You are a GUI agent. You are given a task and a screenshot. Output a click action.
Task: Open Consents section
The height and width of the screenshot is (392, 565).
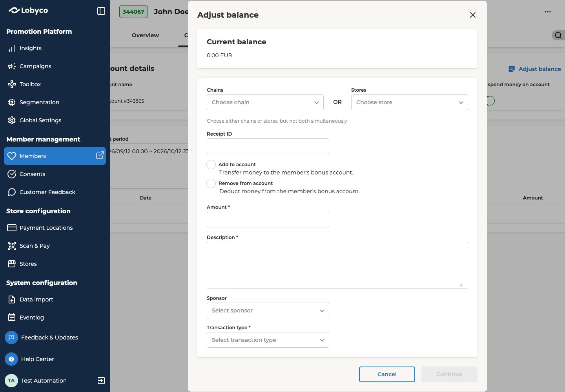32,174
